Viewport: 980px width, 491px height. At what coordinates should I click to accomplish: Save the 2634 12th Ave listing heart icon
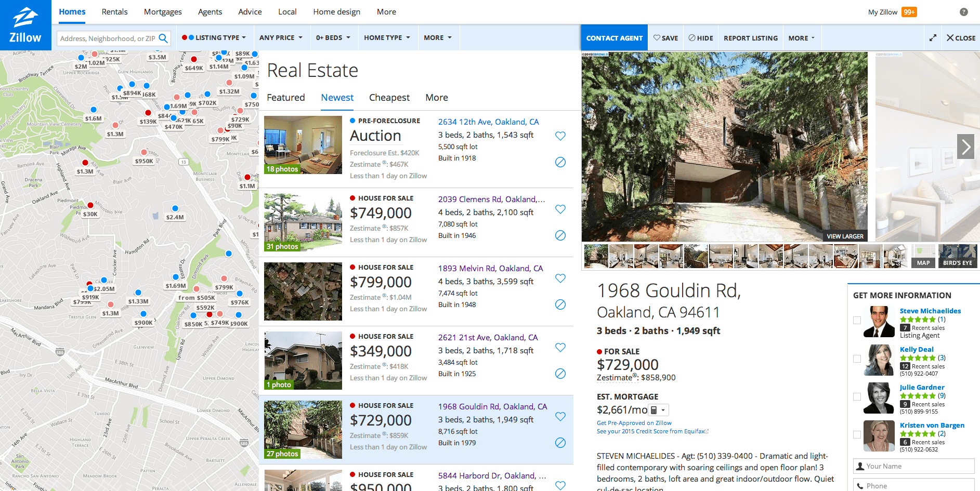560,136
